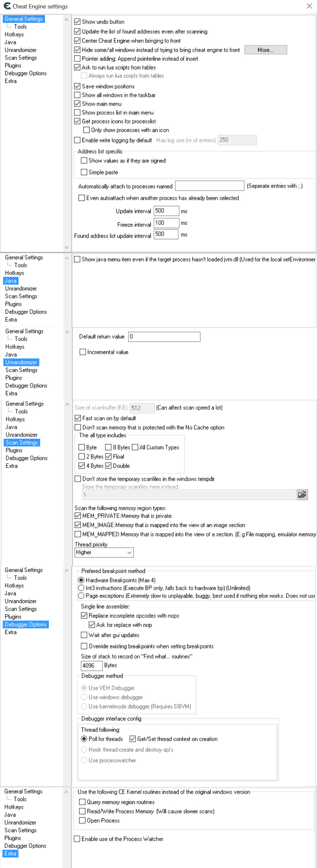Select Hotkeys in the top settings tree

click(x=14, y=34)
